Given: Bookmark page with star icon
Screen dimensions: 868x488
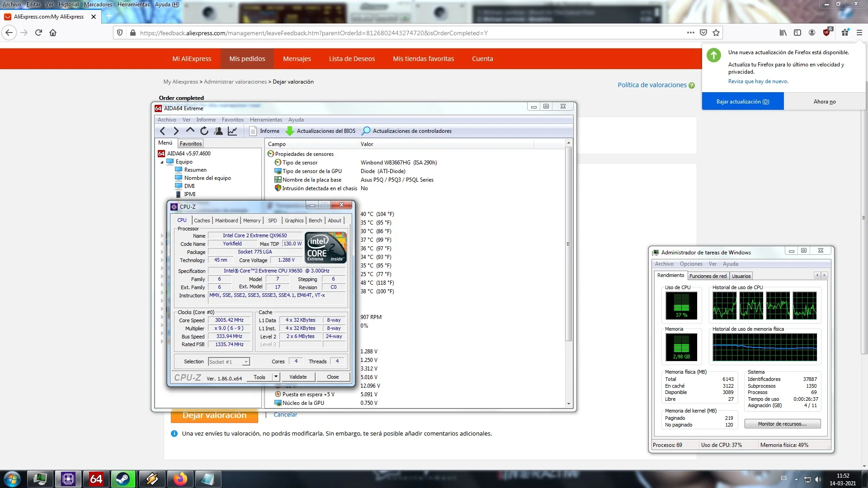Looking at the screenshot, I should point(716,33).
